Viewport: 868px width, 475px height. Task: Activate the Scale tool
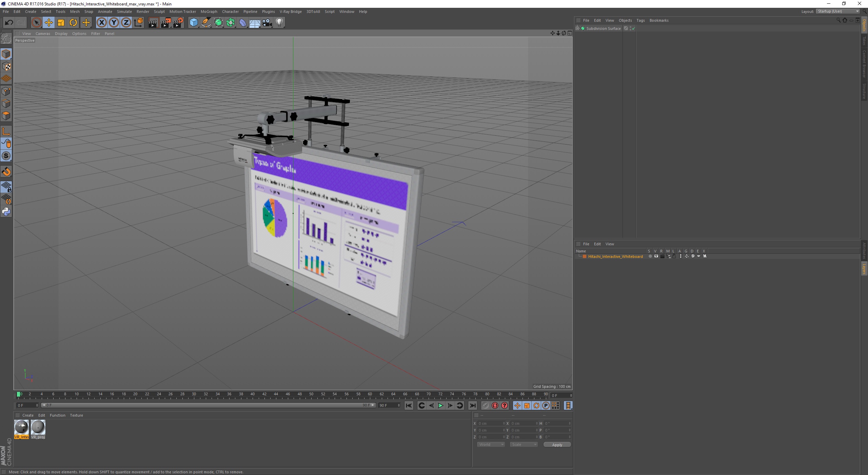point(61,22)
